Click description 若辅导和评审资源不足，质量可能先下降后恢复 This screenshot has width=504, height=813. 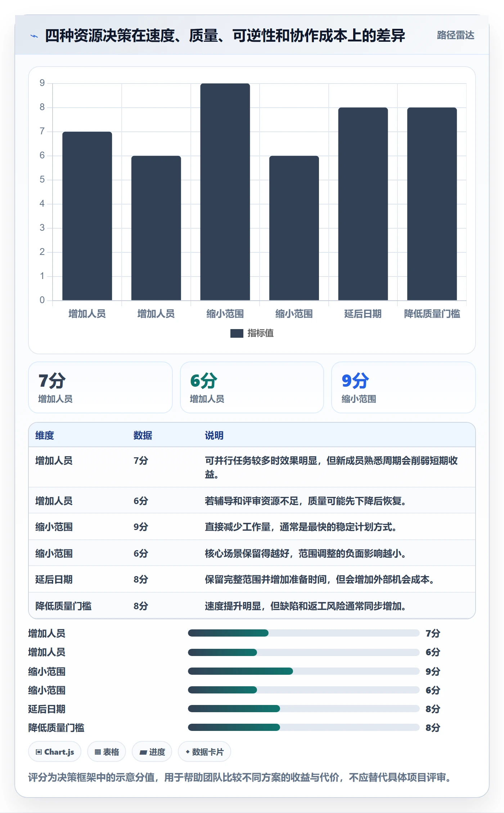pyautogui.click(x=306, y=501)
